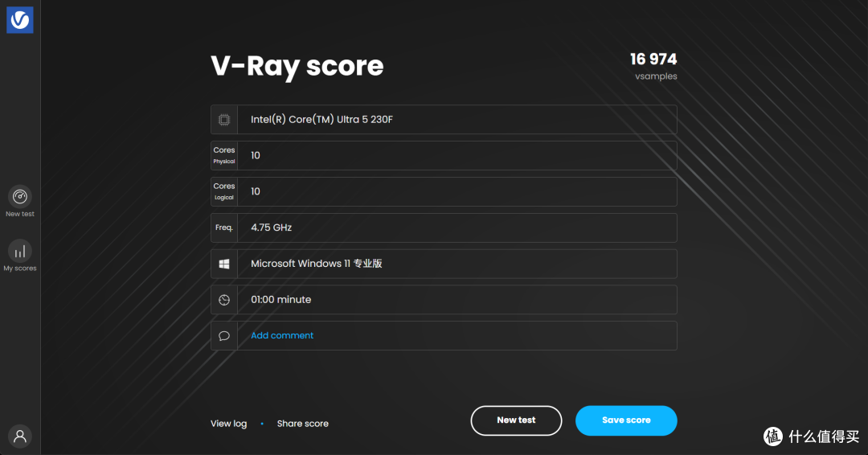The image size is (868, 455).
Task: Click the Freq. label
Action: pos(224,227)
